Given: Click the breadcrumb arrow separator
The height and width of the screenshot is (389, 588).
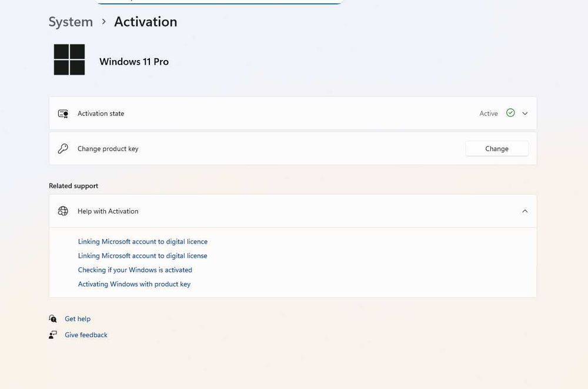Looking at the screenshot, I should click(104, 22).
